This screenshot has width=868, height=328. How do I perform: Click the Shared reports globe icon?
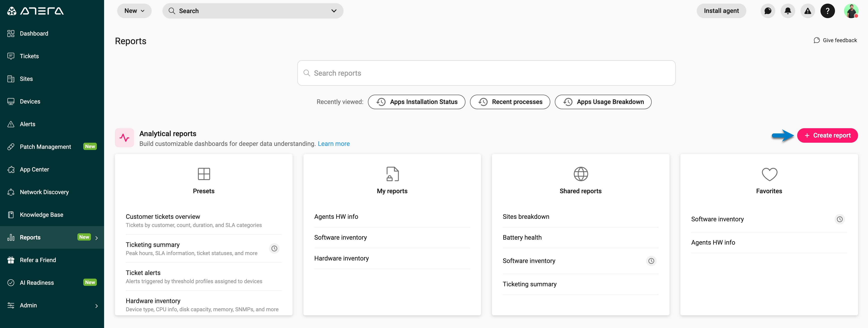(581, 174)
